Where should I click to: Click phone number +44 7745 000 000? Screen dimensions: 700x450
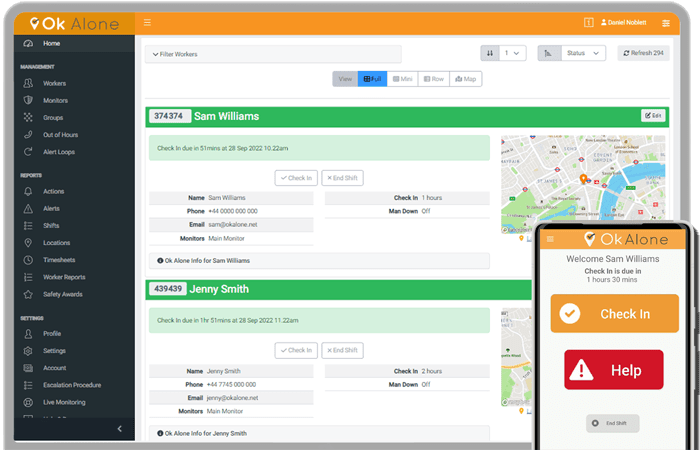point(231,384)
